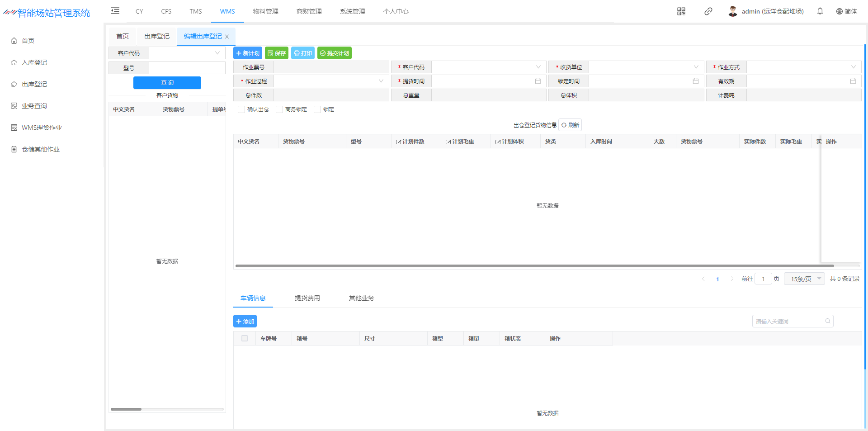
Task: Toggle the 商务锁定 checkbox
Action: [279, 109]
